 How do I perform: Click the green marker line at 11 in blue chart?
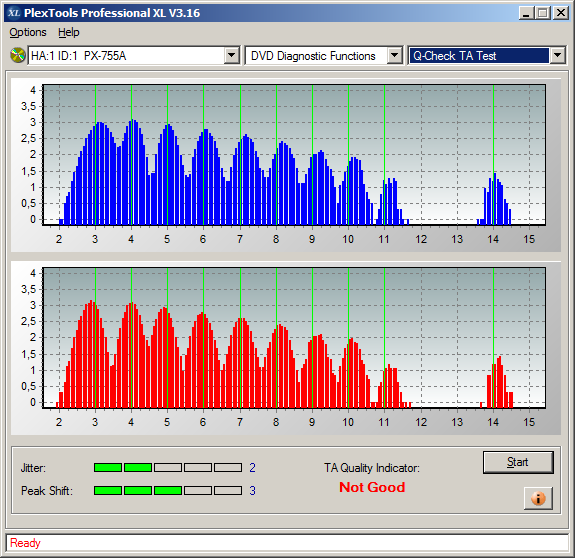click(384, 155)
